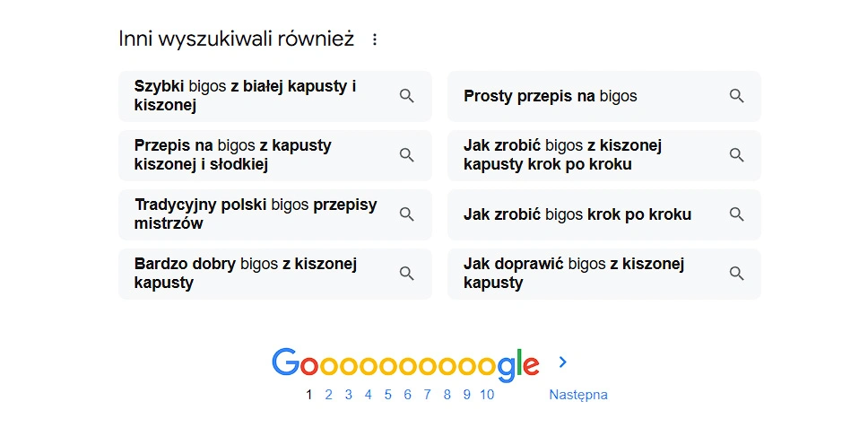Screen dimensions: 868x445
Task: Open results page 3
Action: (348, 395)
